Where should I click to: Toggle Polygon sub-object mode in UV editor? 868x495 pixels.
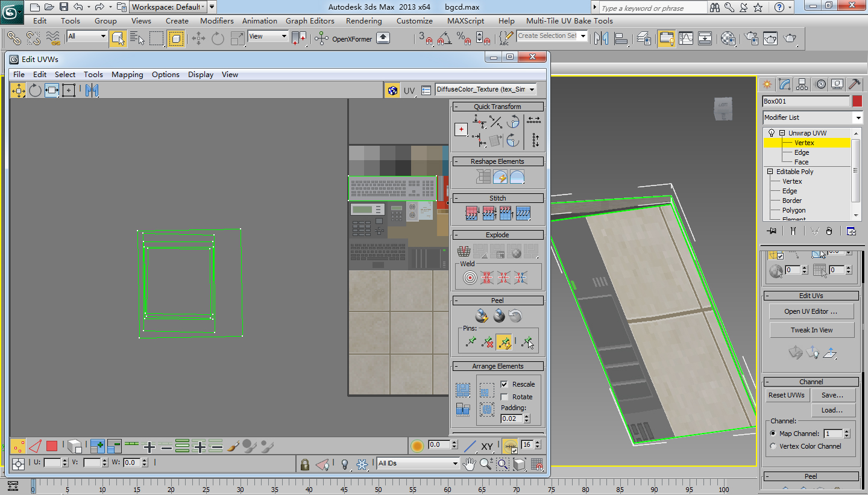pyautogui.click(x=52, y=446)
